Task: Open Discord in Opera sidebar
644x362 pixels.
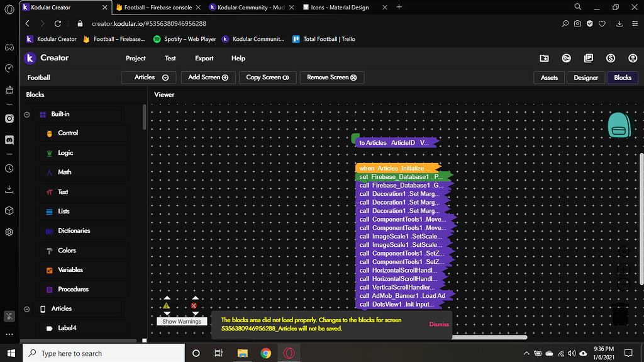Action: pos(9,140)
